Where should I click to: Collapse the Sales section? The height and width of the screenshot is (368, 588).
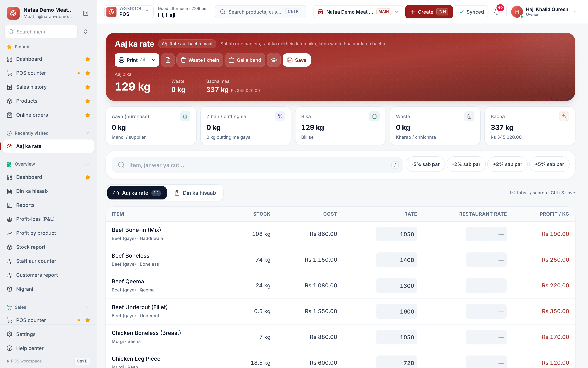(x=87, y=307)
